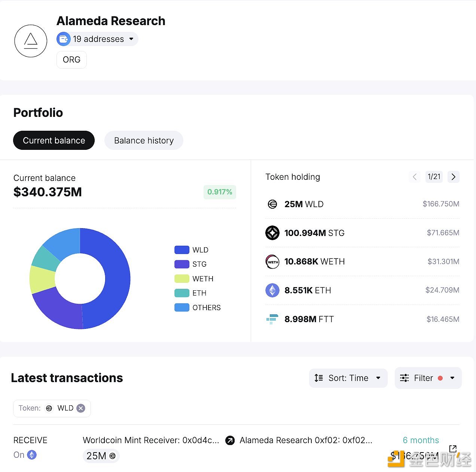Image resolution: width=476 pixels, height=472 pixels.
Task: Click the 0.917% change badge
Action: click(x=220, y=192)
